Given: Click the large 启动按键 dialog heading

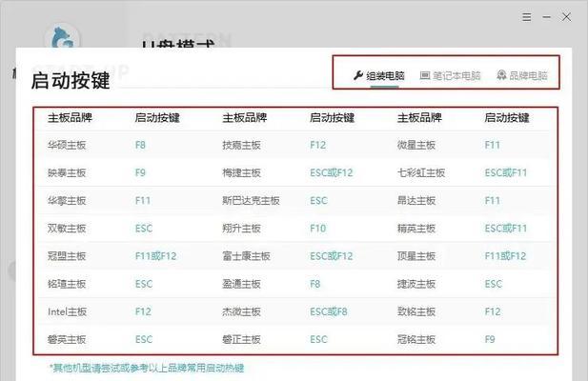Looking at the screenshot, I should pos(71,81).
